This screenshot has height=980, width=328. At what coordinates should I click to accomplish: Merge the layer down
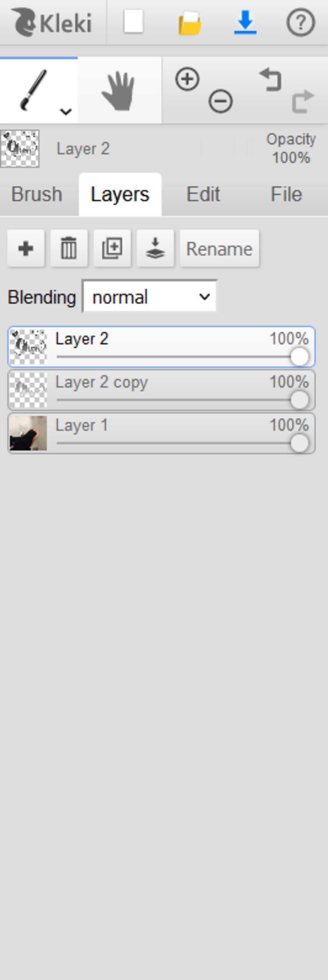coord(155,248)
